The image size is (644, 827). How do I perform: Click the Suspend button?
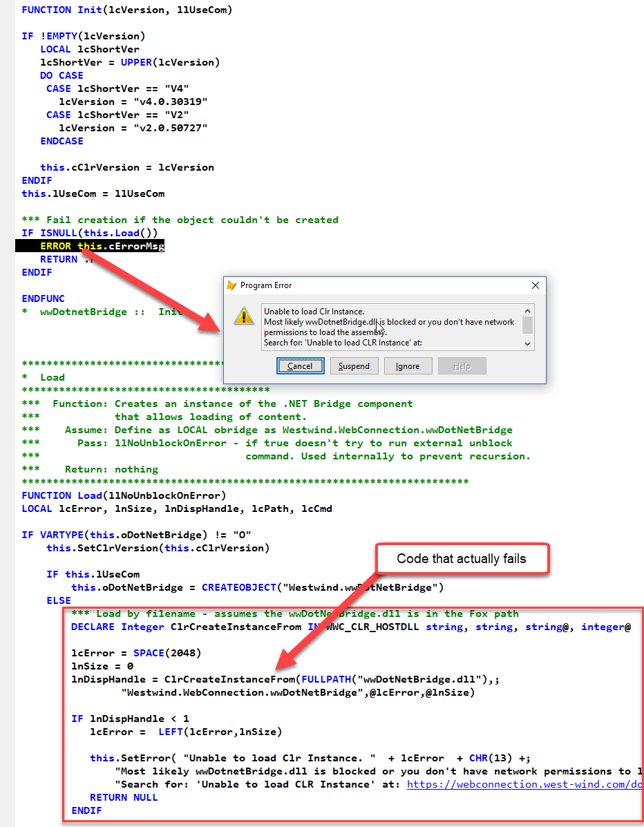[x=354, y=366]
